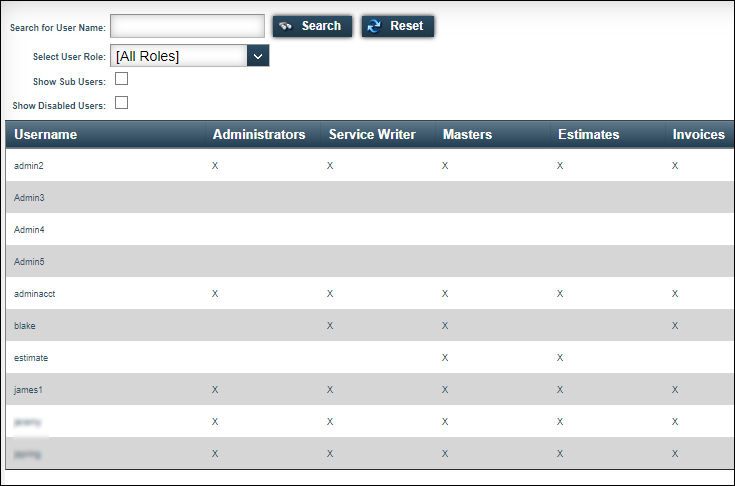Click james1's Invoices X mark
The image size is (735, 486).
point(675,389)
